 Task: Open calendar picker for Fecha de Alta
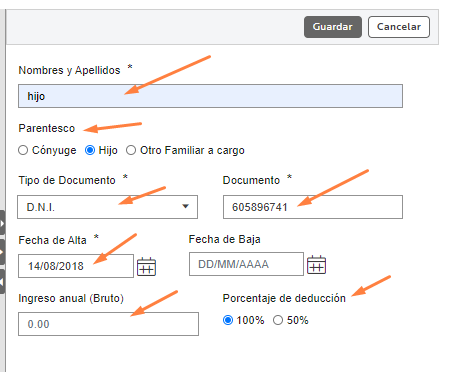[147, 267]
